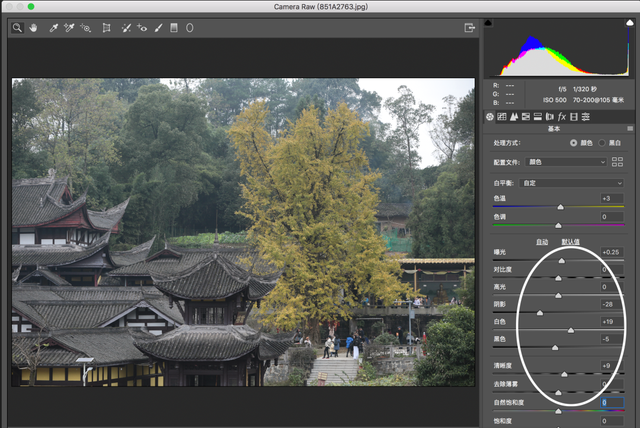Click the 对比度 contrast slider handle
Viewport: 640px width, 428px height.
pos(558,278)
